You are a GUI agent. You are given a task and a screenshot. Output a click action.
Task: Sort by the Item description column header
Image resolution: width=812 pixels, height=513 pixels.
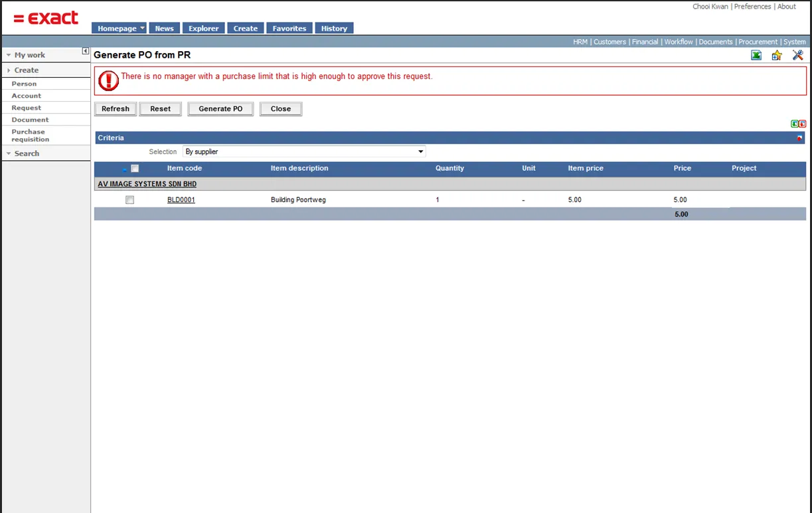click(299, 168)
